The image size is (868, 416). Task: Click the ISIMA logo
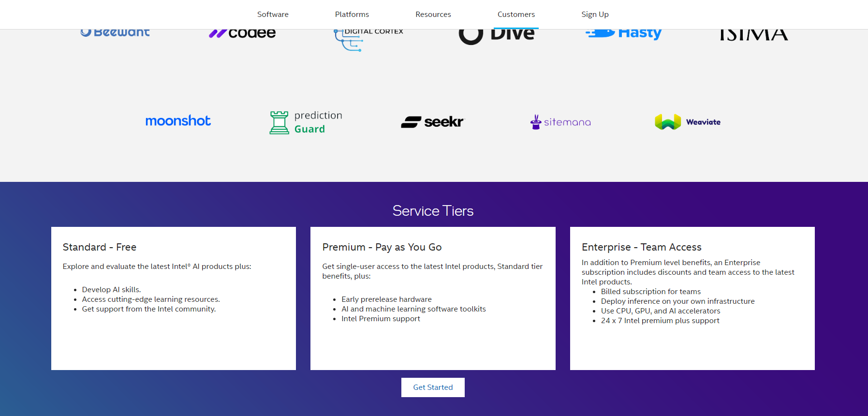click(x=753, y=35)
